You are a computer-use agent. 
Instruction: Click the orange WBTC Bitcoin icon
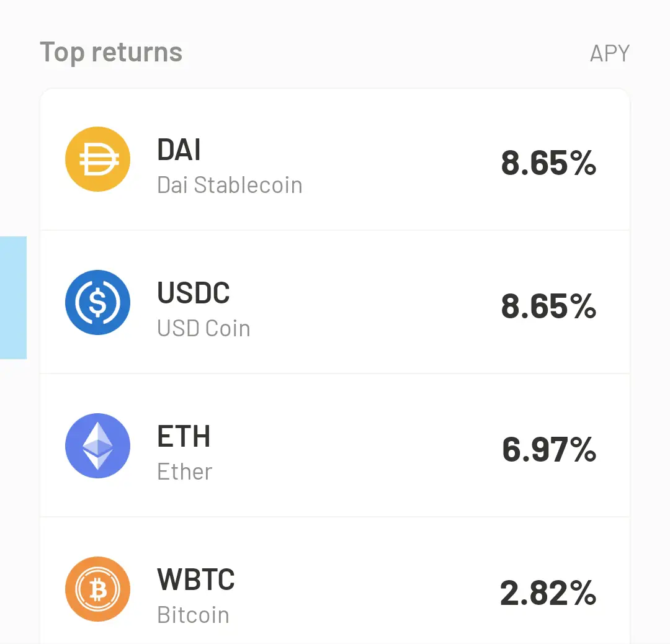click(x=97, y=589)
